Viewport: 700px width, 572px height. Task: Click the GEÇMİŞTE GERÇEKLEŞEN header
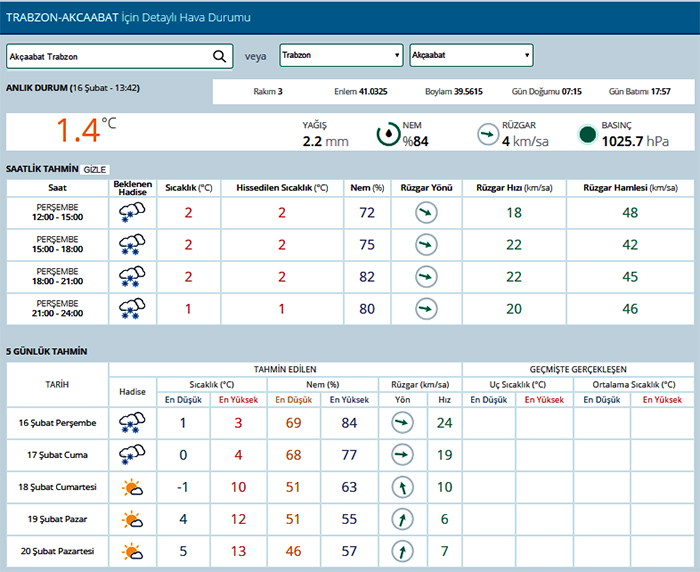pyautogui.click(x=579, y=367)
